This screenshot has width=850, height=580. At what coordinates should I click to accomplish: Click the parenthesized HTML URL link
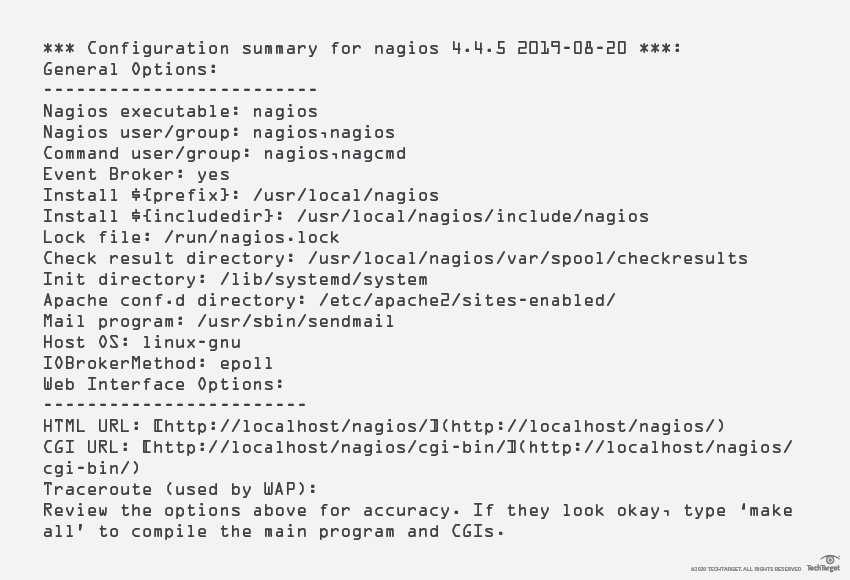pyautogui.click(x=582, y=427)
